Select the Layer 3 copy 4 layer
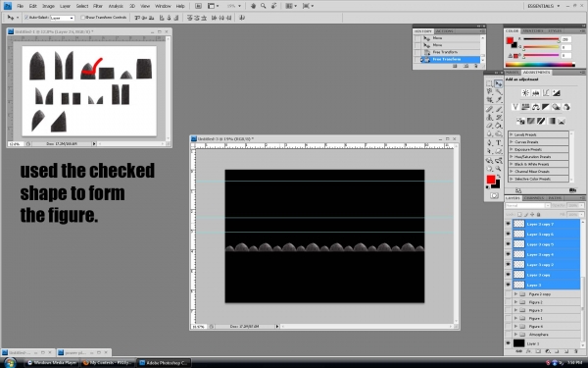Image resolution: width=588 pixels, height=368 pixels. point(543,254)
